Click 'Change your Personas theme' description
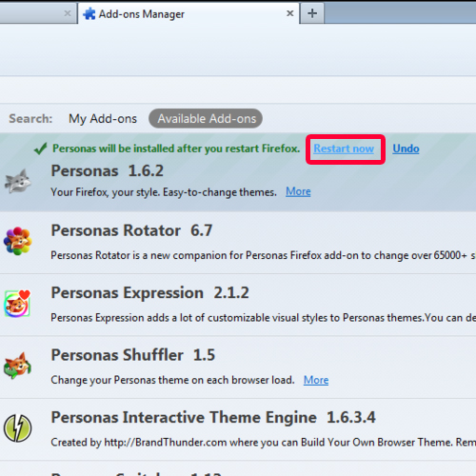 pos(172,380)
